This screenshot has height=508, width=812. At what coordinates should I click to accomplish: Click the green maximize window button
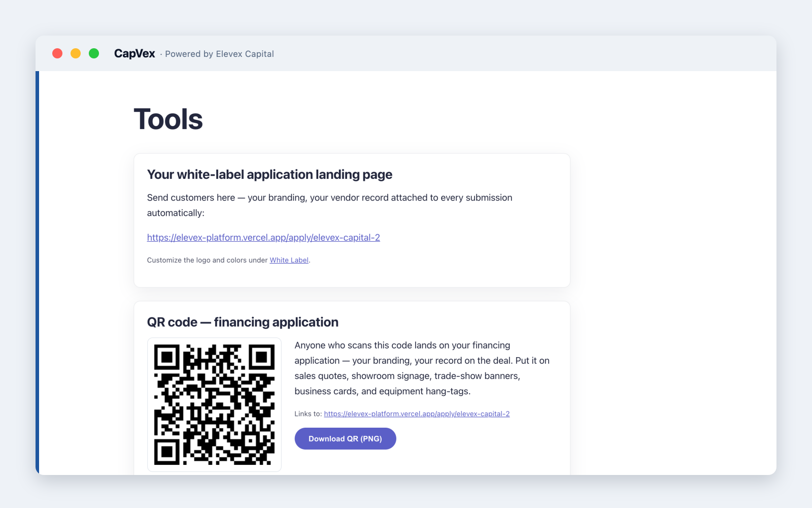(x=94, y=53)
